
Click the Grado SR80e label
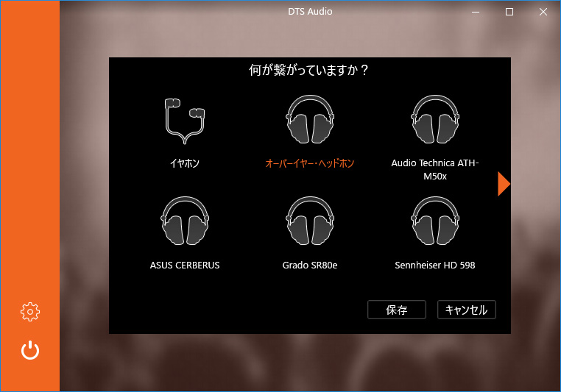310,266
